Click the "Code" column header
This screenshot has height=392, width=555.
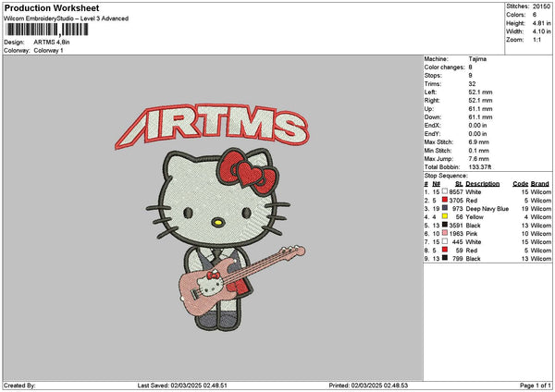click(520, 184)
